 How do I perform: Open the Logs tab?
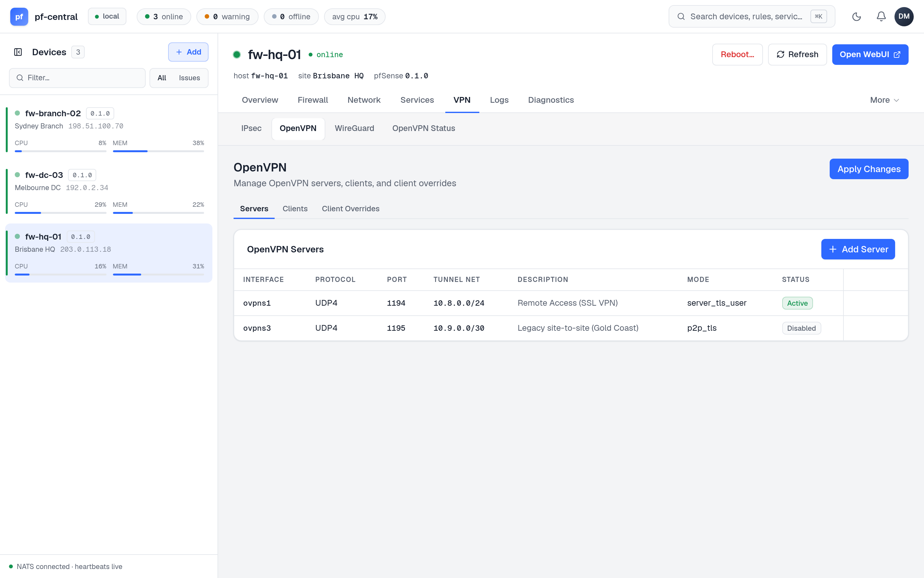[x=499, y=100]
